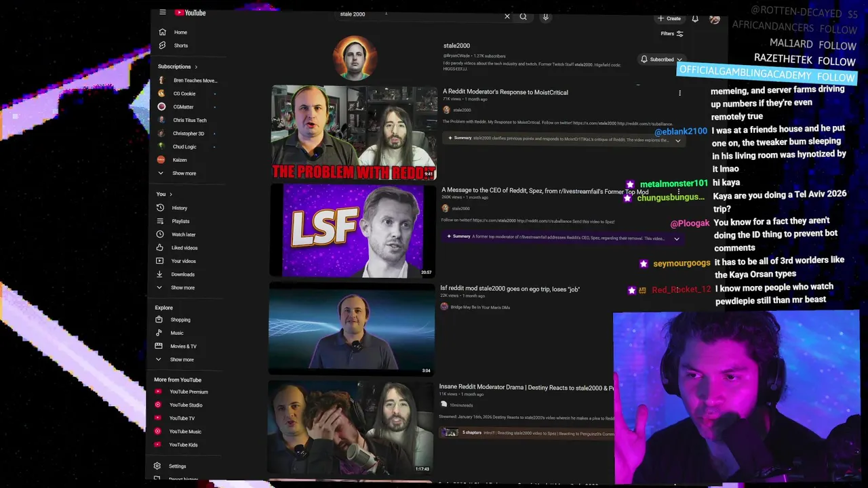
Task: Open Your videos icon
Action: pyautogui.click(x=160, y=261)
